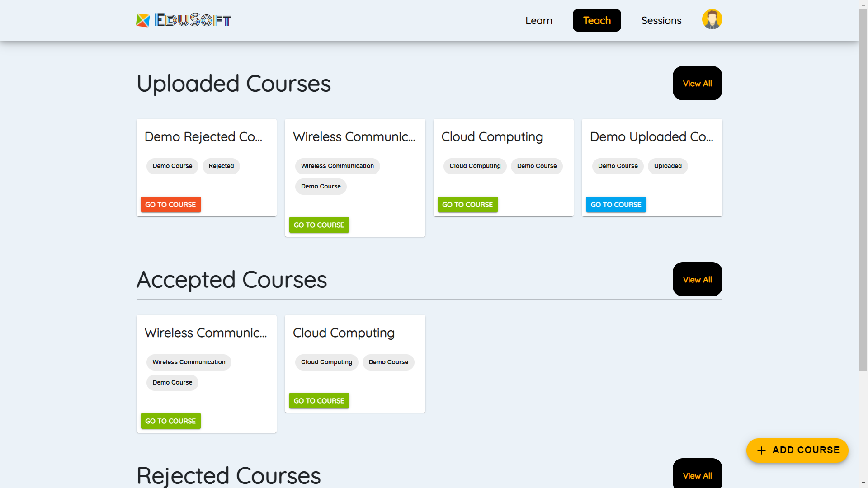Image resolution: width=868 pixels, height=488 pixels.
Task: Go to the accepted Wireless Communication course
Action: [x=170, y=421]
